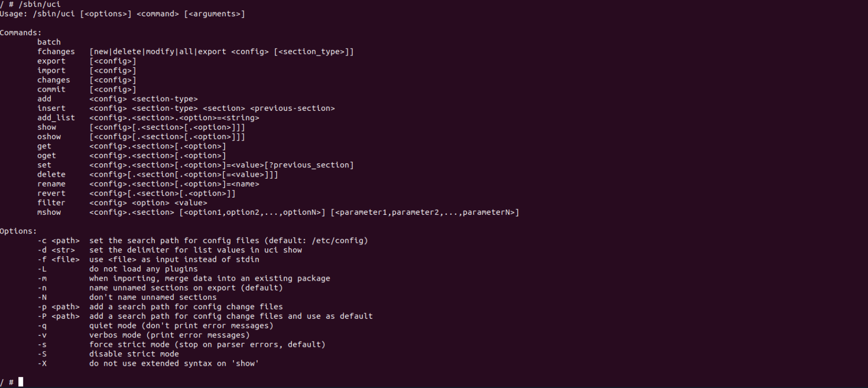Click the 'insert' command name
Screen dimensions: 868x388
tap(51, 108)
